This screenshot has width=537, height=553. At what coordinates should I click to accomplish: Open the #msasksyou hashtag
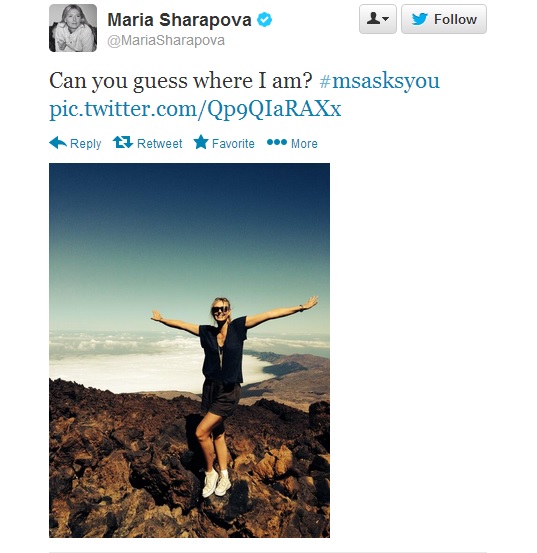[380, 81]
